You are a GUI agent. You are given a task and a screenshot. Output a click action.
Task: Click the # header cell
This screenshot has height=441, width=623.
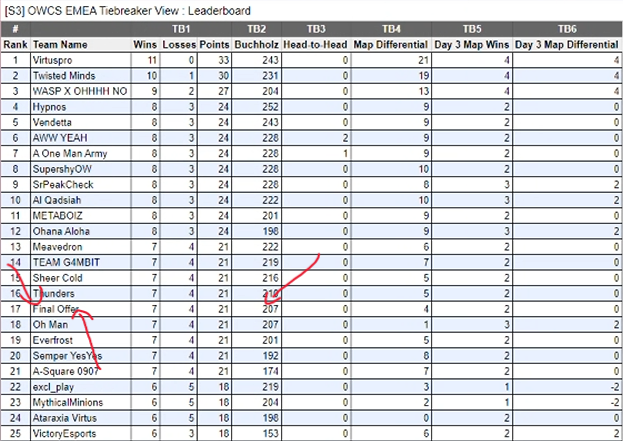15,29
